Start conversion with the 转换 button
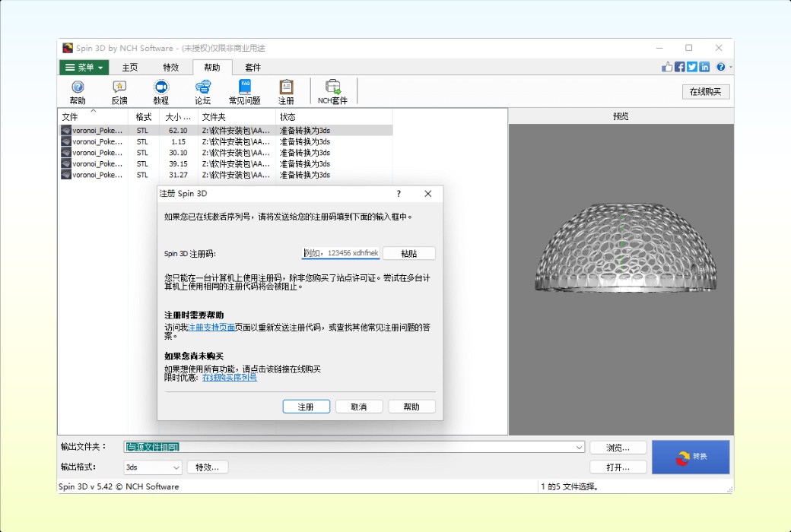This screenshot has height=532, width=791. pos(691,457)
